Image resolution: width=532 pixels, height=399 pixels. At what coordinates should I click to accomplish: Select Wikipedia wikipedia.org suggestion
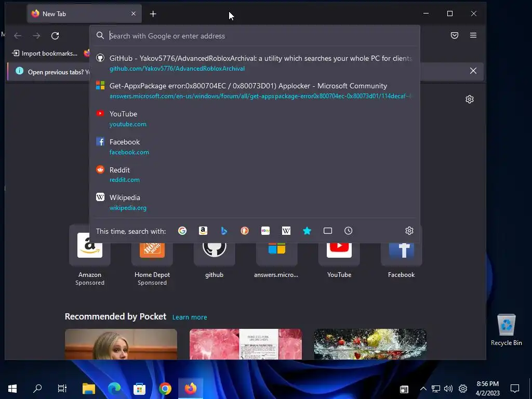255,202
